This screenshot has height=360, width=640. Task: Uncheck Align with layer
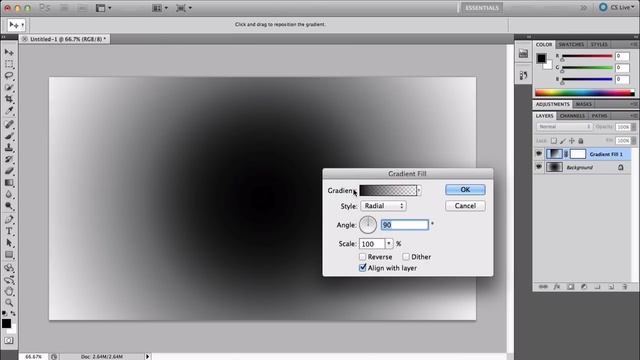coord(362,268)
